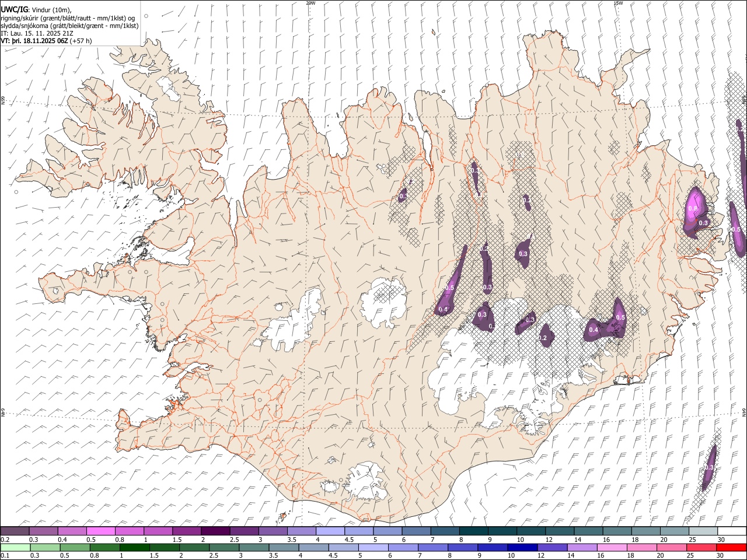Click the 0.8 value in the eastern pink precipitation cell
Image resolution: width=747 pixels, height=560 pixels.
693,208
